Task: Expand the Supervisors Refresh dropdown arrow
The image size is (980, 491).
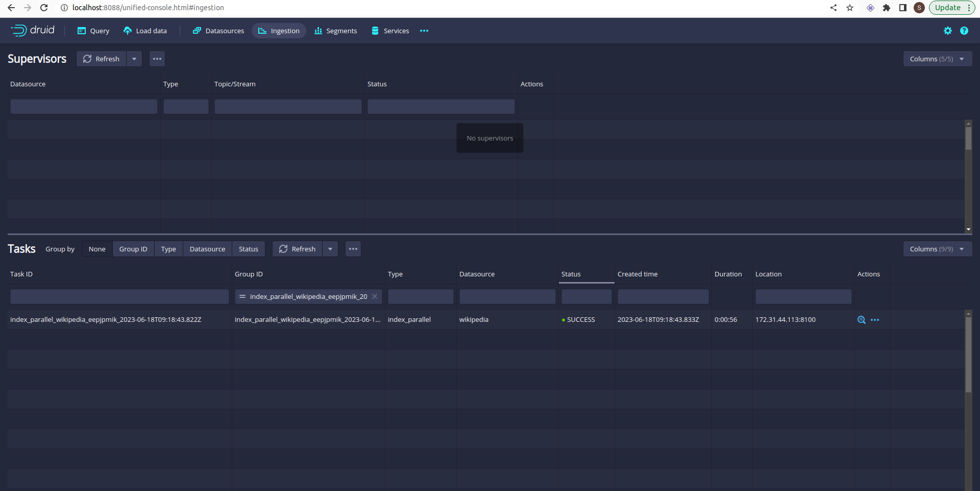Action: coord(134,59)
